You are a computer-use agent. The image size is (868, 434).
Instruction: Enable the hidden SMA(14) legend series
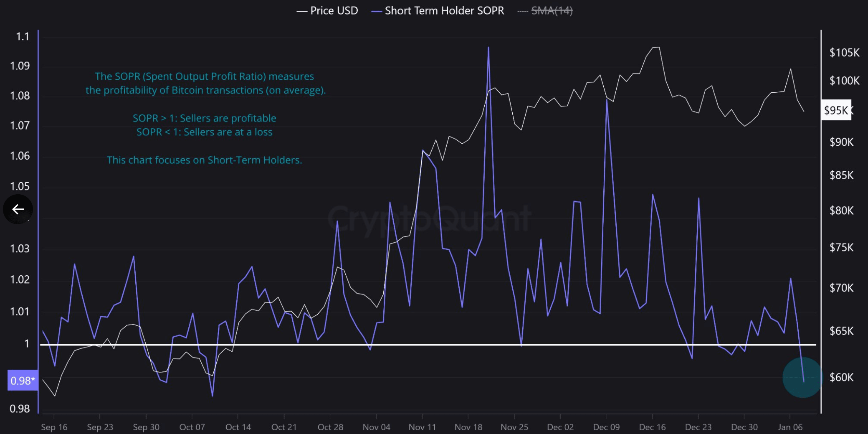point(545,10)
